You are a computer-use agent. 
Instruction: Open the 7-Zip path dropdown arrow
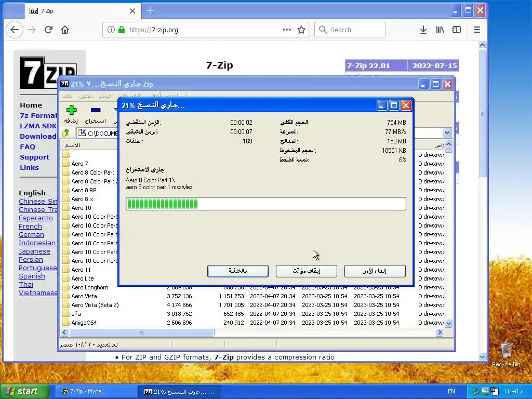point(447,133)
